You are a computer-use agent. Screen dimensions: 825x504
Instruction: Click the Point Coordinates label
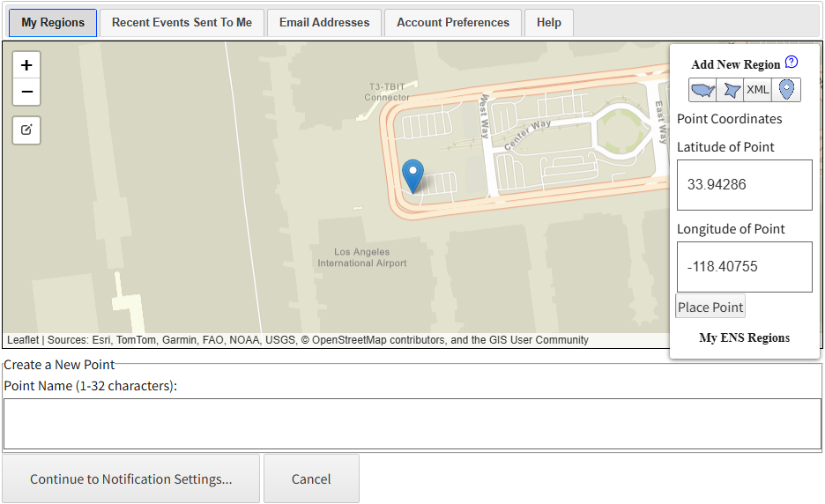pyautogui.click(x=729, y=119)
